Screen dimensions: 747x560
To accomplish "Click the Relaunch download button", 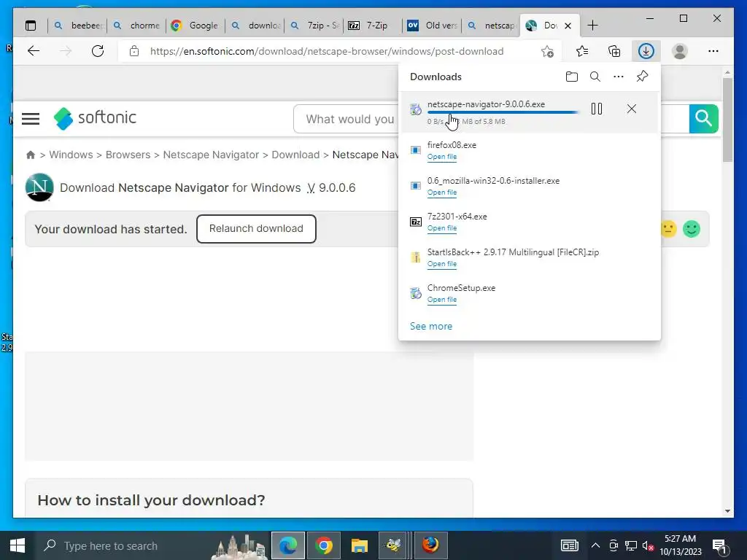I will click(x=256, y=228).
